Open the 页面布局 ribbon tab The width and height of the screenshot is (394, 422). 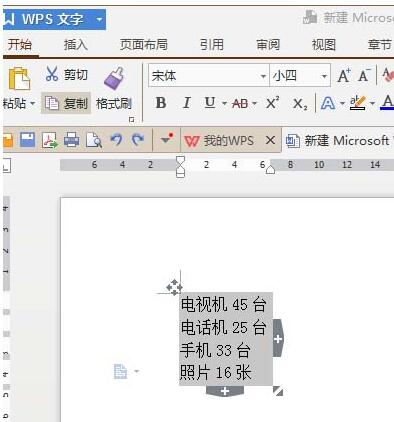[x=144, y=45]
